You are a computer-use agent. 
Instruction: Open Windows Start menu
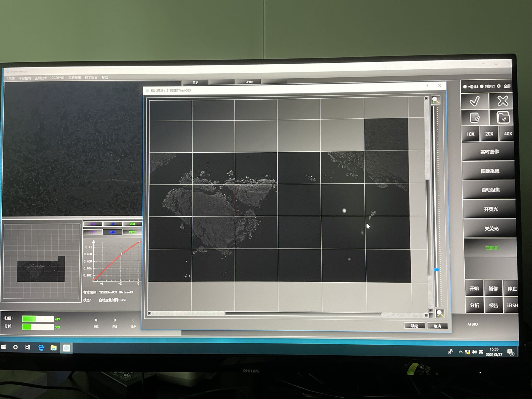[x=4, y=347]
